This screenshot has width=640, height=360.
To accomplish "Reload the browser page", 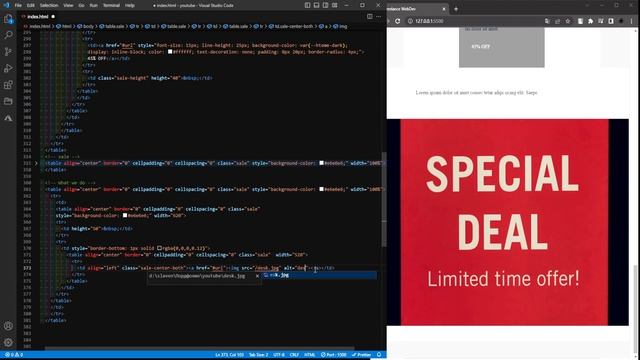I will click(398, 21).
